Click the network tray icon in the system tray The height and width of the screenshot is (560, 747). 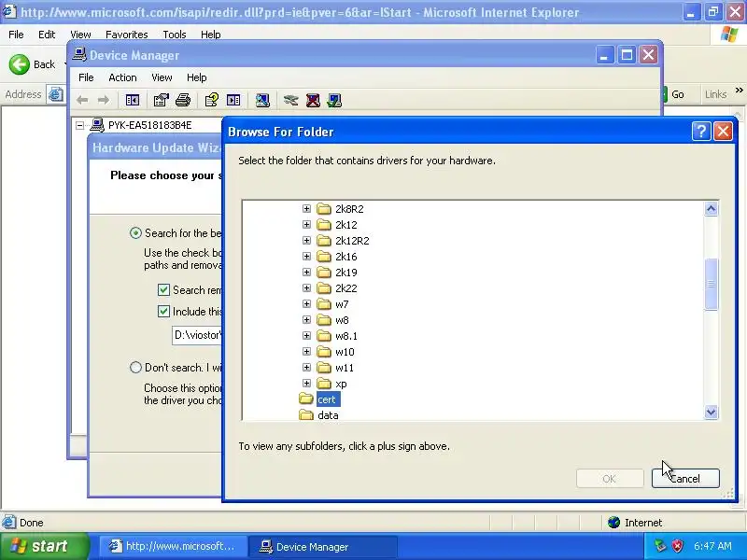(660, 546)
